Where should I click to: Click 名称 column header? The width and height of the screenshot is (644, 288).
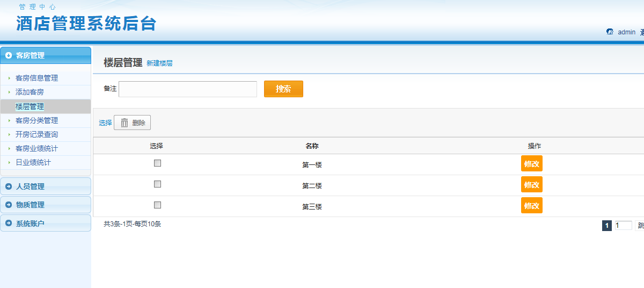pyautogui.click(x=312, y=146)
